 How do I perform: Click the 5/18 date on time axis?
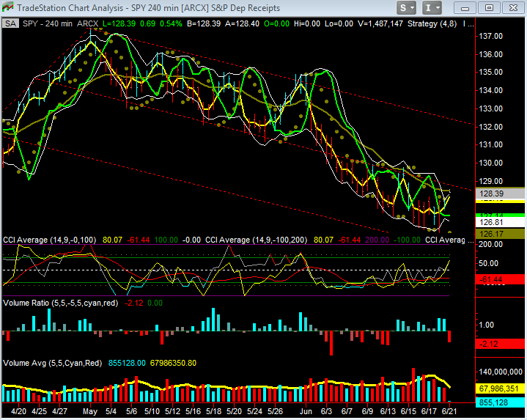(x=213, y=411)
